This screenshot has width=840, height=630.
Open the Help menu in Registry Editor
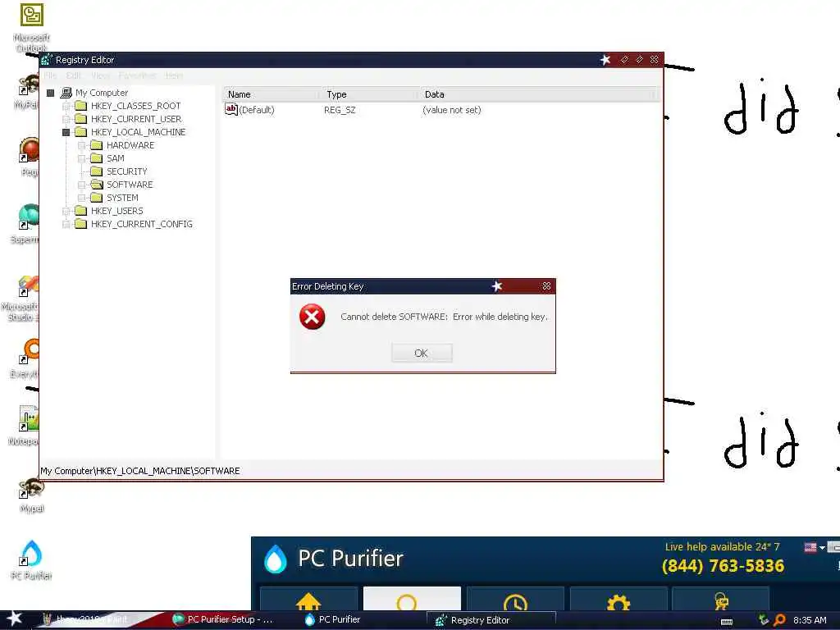(174, 75)
